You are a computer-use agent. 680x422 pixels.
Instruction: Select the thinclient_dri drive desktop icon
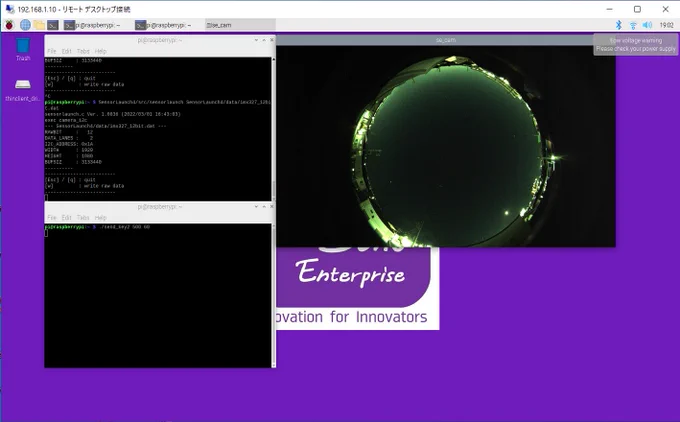point(23,90)
